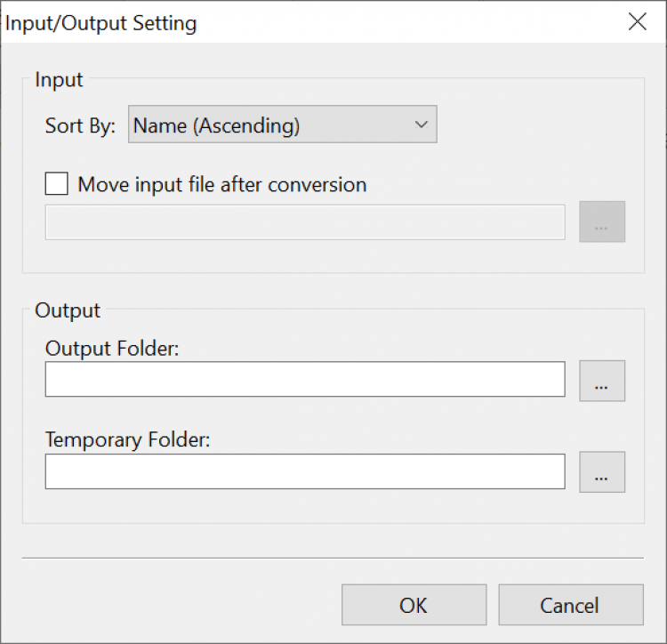Select the "Name (Ascending)" value text
This screenshot has height=644, width=667.
tap(216, 126)
